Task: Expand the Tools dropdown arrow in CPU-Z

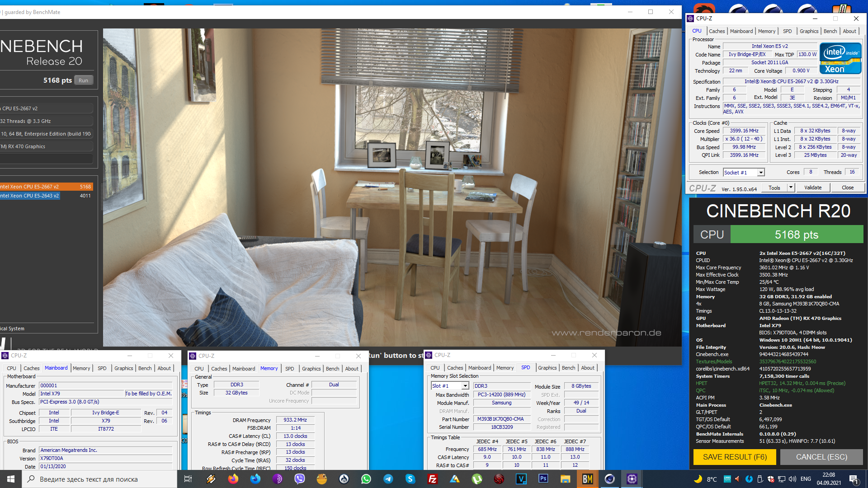Action: pos(791,188)
